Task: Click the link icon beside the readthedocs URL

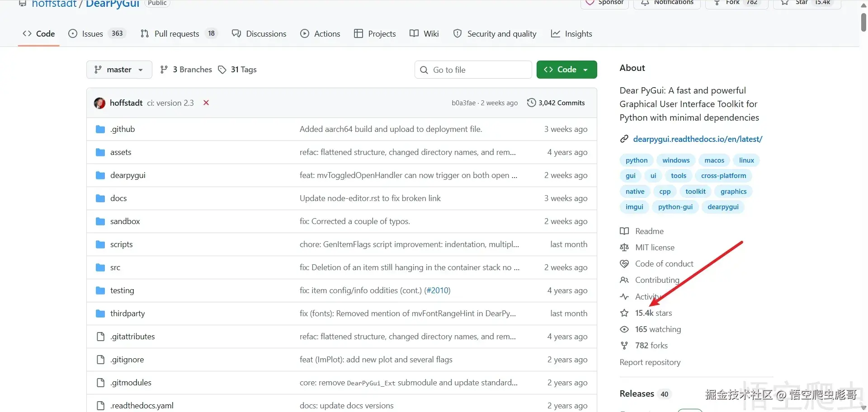Action: [624, 139]
